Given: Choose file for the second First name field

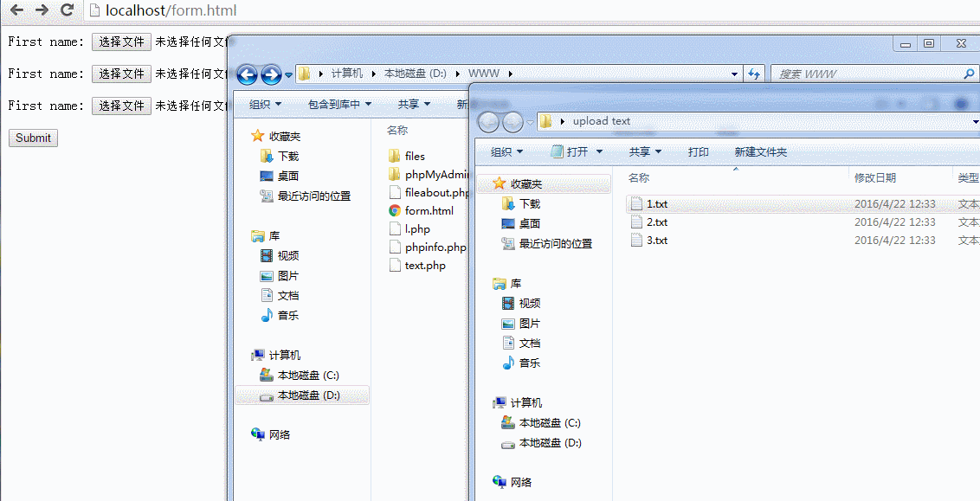Looking at the screenshot, I should point(121,74).
